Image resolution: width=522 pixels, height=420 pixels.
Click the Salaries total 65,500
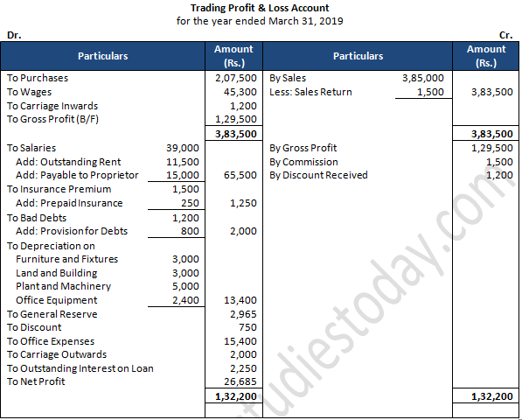point(240,175)
